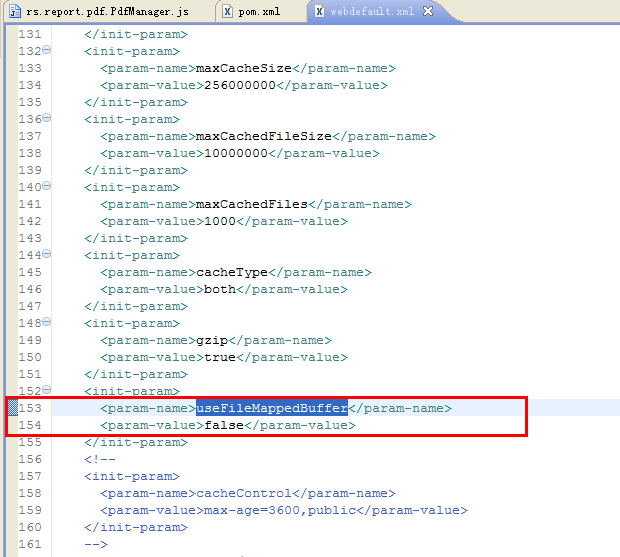Click the opening init-param tag on line 157
This screenshot has height=557, width=620.
132,476
